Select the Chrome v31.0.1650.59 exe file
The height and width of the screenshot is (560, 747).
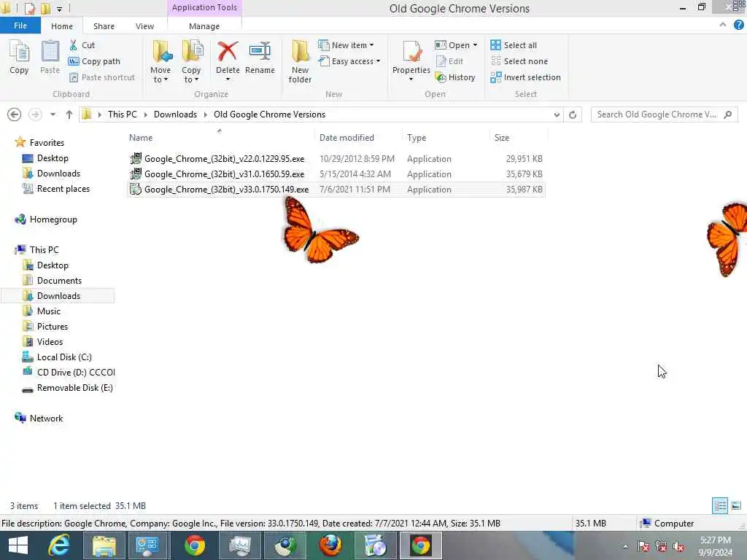(336, 174)
